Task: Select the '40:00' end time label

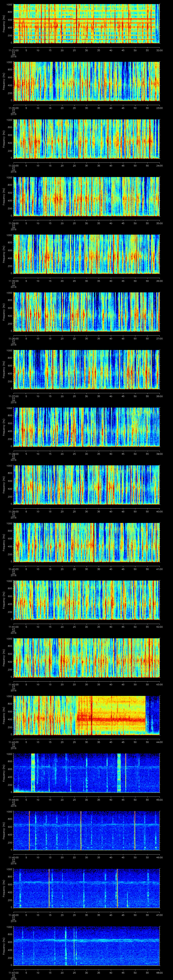Action: click(160, 511)
